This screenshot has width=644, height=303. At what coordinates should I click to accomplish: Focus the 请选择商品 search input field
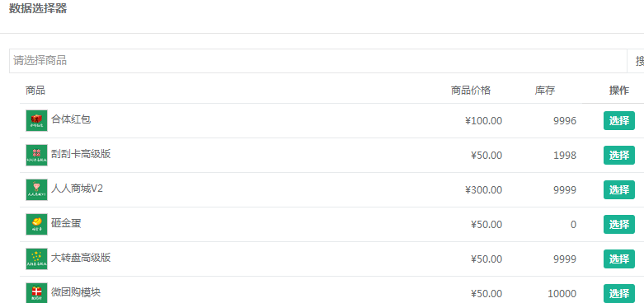coord(318,61)
